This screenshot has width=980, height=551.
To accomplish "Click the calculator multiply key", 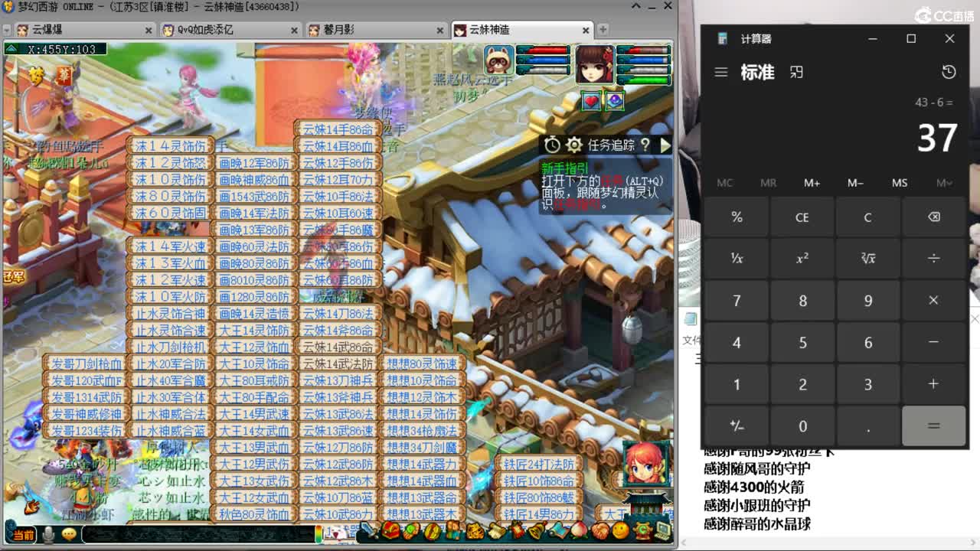I will (x=933, y=301).
